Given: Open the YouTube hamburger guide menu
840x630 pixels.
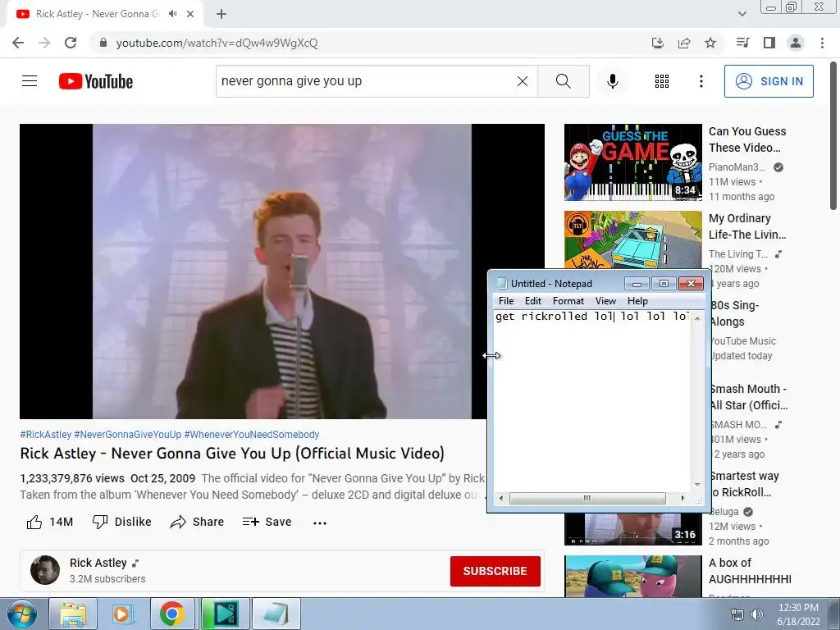Looking at the screenshot, I should 30,81.
